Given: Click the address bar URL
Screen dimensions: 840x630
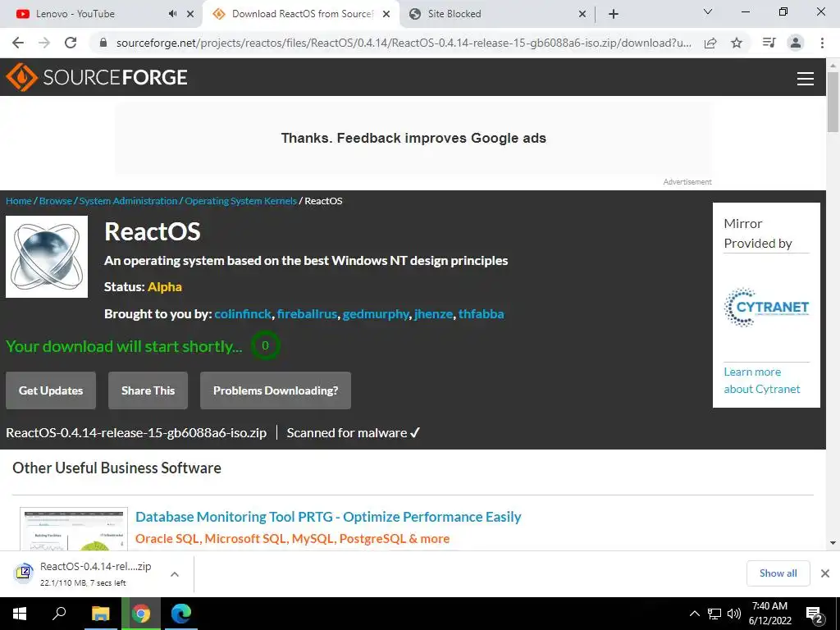Looking at the screenshot, I should pos(404,43).
